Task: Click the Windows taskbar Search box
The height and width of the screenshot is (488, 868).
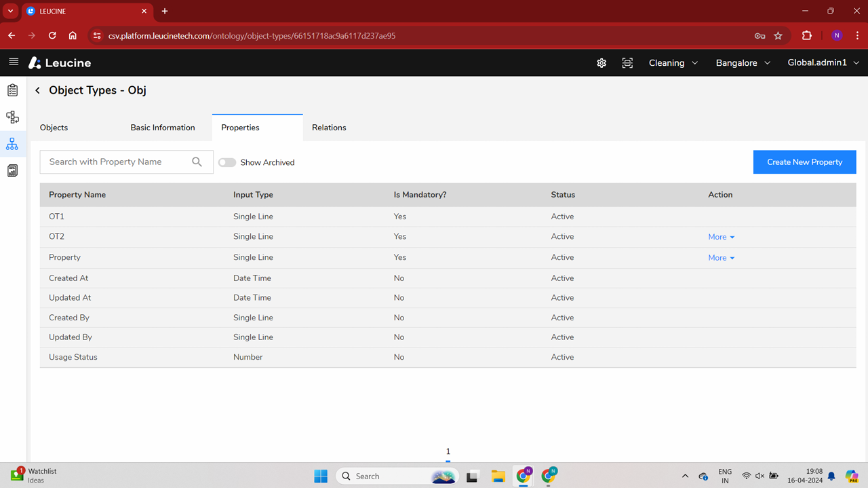Action: tap(397, 476)
